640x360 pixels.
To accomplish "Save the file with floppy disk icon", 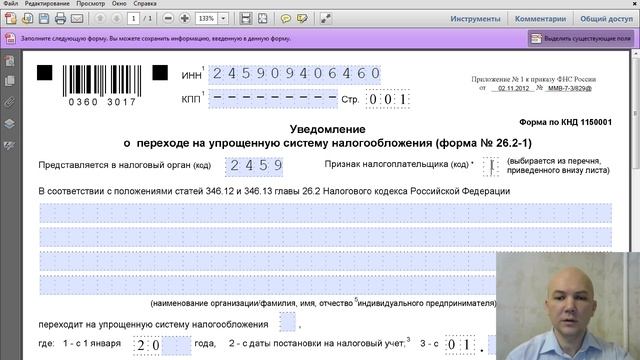I will [44, 18].
